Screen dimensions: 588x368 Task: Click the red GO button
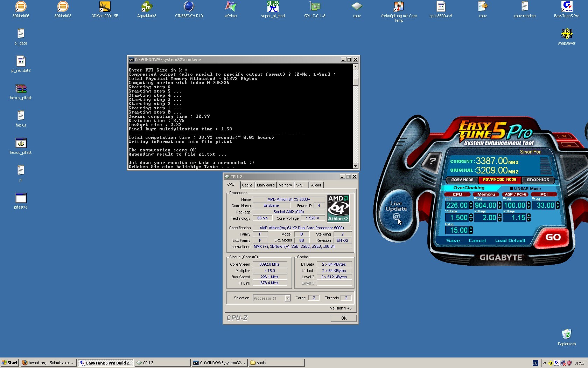553,237
